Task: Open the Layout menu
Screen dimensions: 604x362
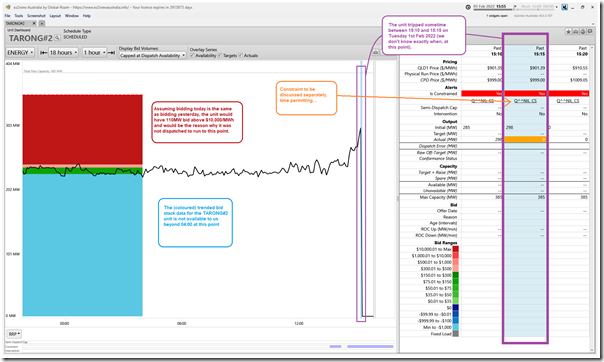Action: point(55,16)
